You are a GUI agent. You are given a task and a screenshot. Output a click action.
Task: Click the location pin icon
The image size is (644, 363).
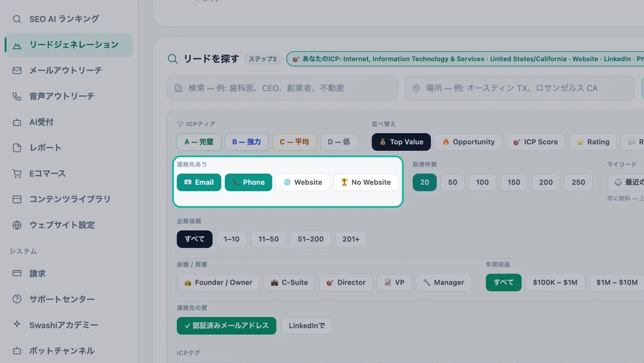pos(416,88)
